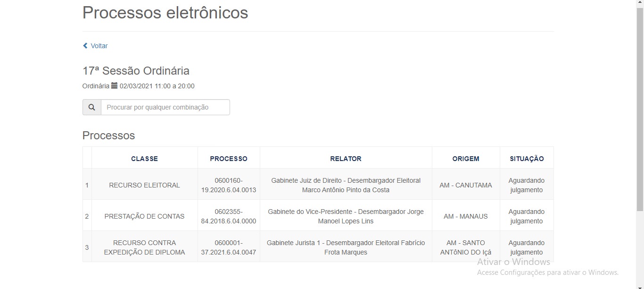Click the back chevron icon before Voltar

point(85,46)
